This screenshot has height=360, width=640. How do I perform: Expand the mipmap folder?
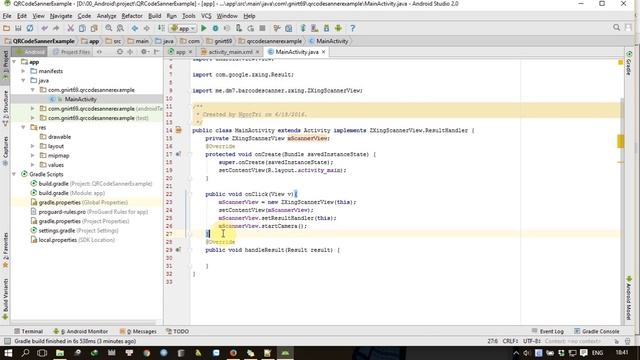33,156
